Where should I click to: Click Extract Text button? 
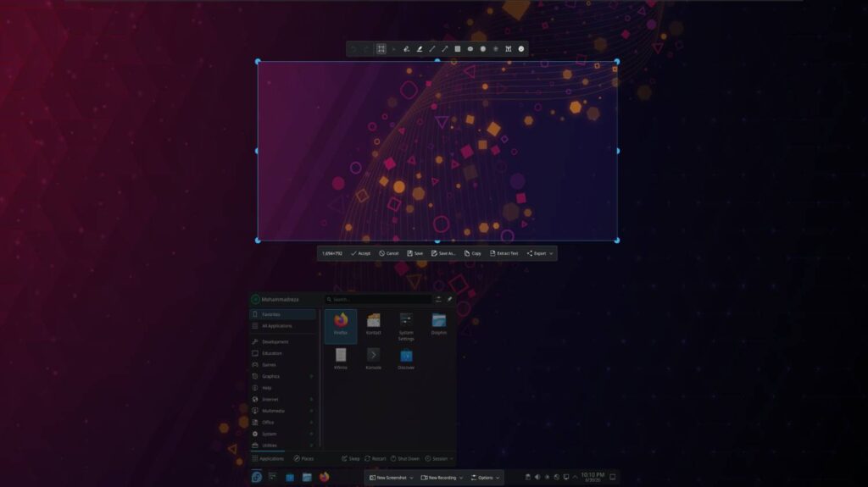[504, 253]
